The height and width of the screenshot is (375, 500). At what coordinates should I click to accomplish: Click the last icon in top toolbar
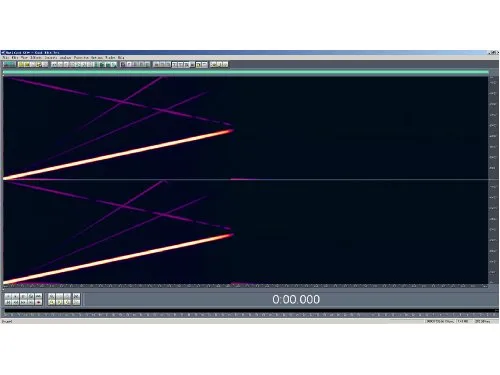(225, 64)
